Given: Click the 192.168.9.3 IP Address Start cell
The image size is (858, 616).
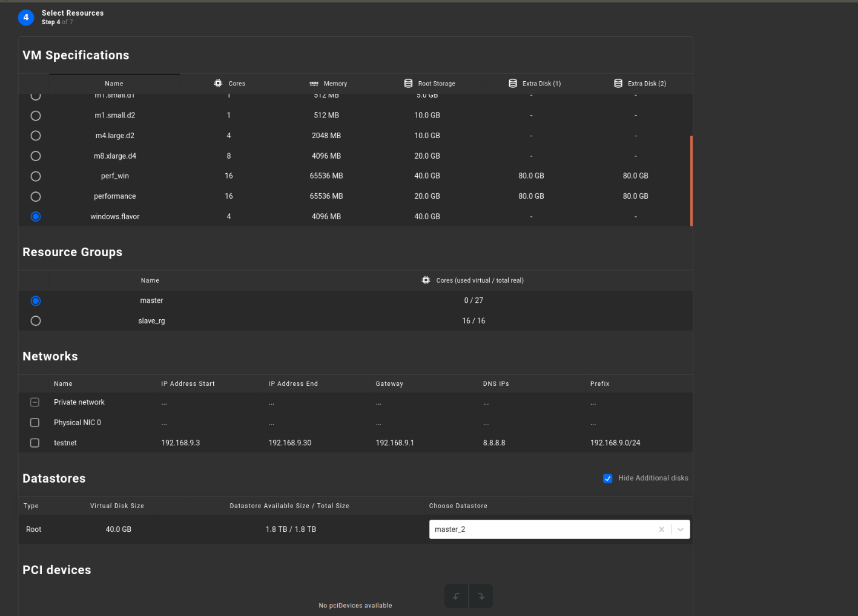Looking at the screenshot, I should pos(180,443).
